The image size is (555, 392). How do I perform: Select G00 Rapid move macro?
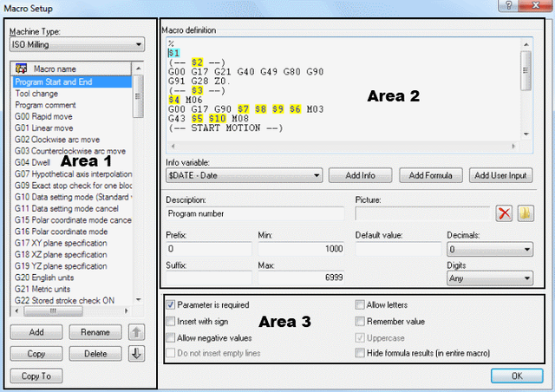coord(72,116)
